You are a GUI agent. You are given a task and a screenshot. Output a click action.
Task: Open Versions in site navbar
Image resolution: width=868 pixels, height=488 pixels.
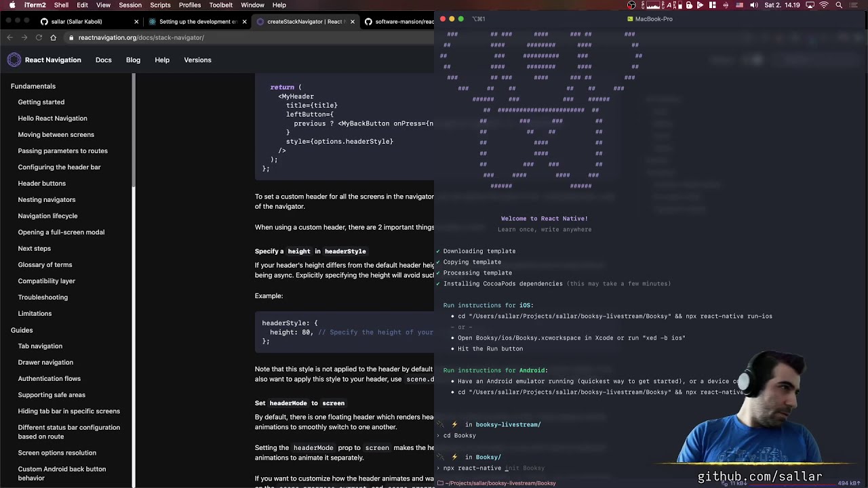tap(197, 60)
